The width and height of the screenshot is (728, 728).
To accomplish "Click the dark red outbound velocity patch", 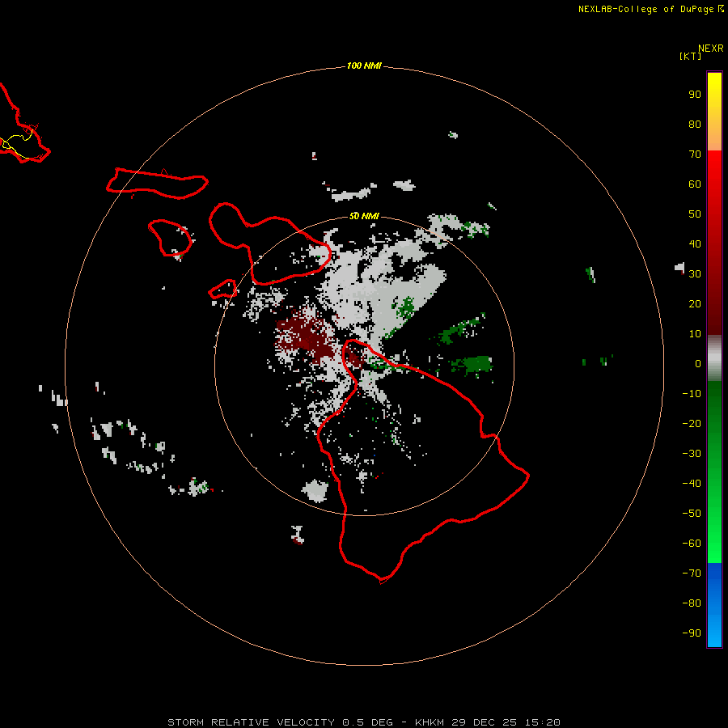I will (x=307, y=336).
